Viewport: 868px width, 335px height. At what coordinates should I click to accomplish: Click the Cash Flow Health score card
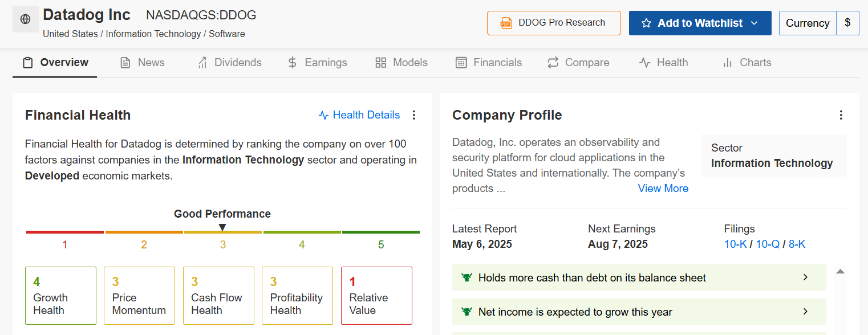coord(218,296)
